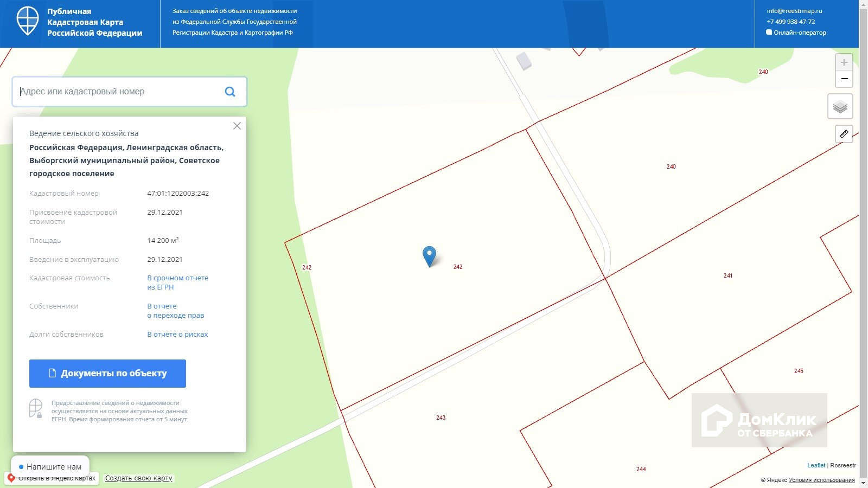Click the search magnifier icon
Viewport: 868px width, 488px height.
[230, 92]
